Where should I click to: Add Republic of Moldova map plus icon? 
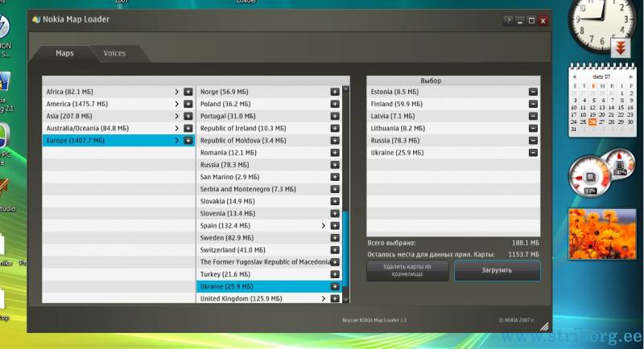tap(335, 141)
